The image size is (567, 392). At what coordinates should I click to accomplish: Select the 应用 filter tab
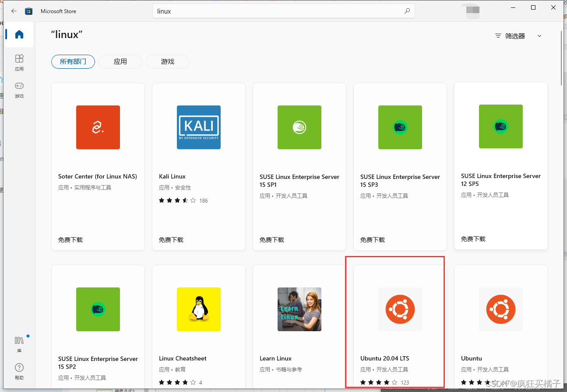point(120,62)
